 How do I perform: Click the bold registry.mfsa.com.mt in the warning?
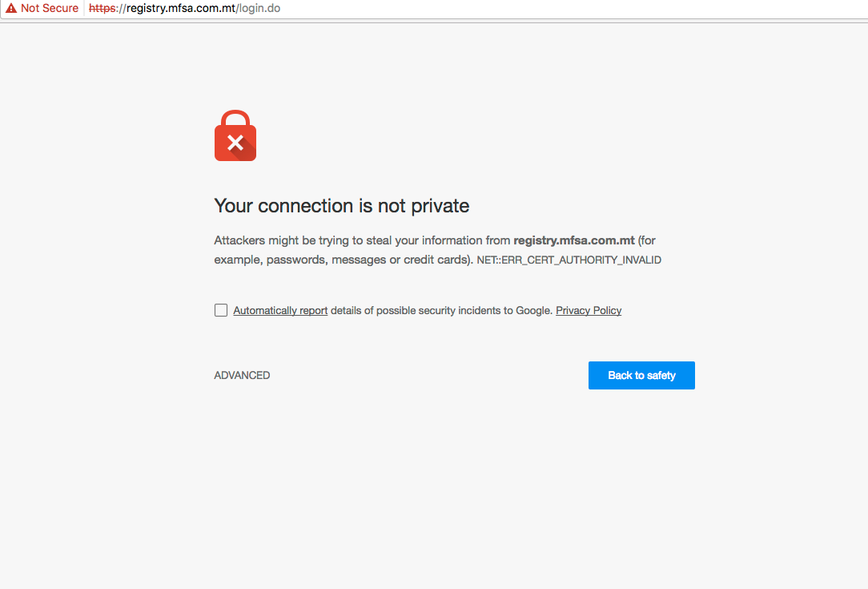[574, 240]
